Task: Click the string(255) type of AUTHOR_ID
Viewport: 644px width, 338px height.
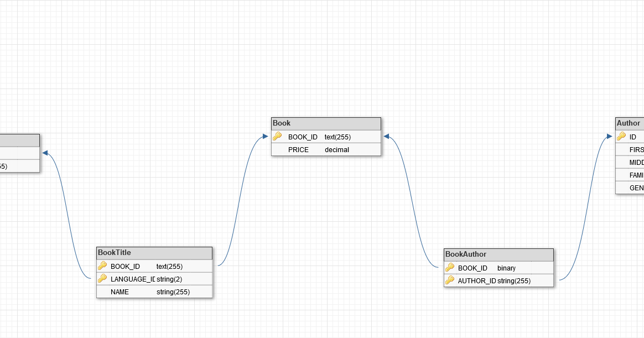Action: (514, 281)
